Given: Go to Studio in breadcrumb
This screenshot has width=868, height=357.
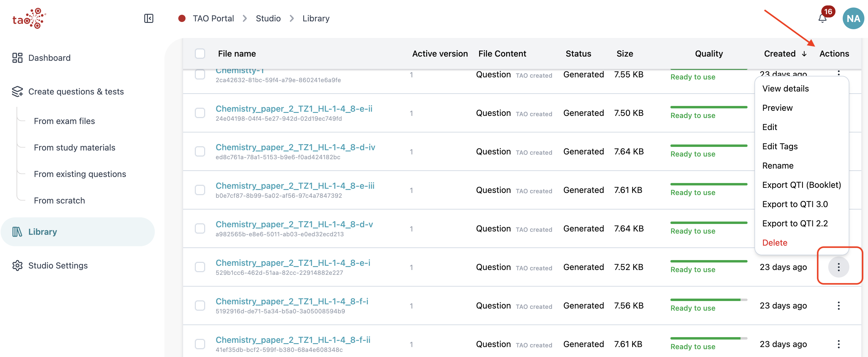Looking at the screenshot, I should point(268,18).
